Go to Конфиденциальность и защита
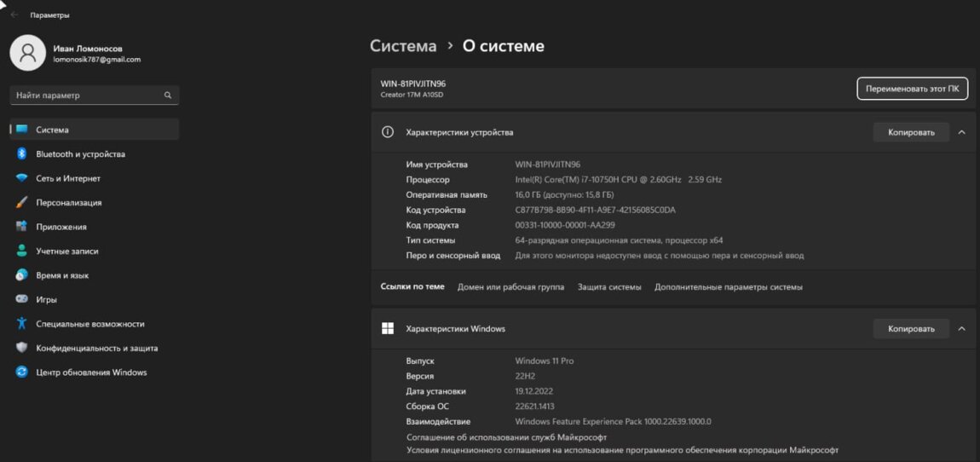Image resolution: width=980 pixels, height=462 pixels. (95, 349)
